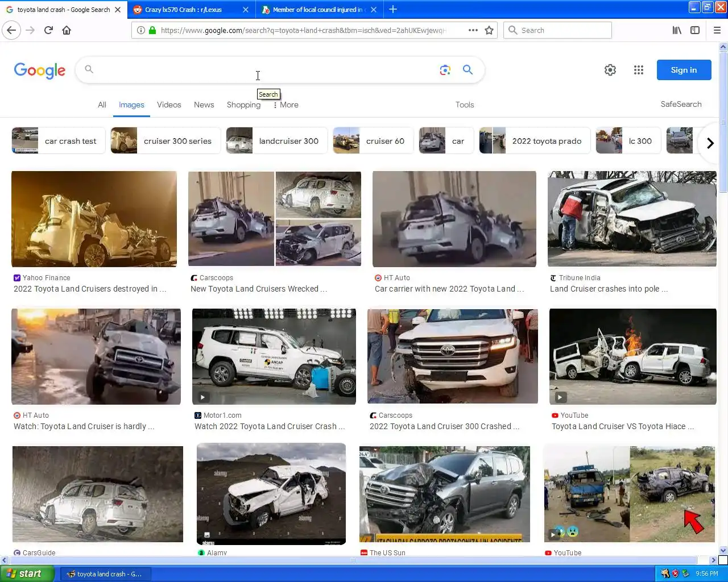Click the Firefox Search box
This screenshot has width=728, height=582.
click(557, 30)
